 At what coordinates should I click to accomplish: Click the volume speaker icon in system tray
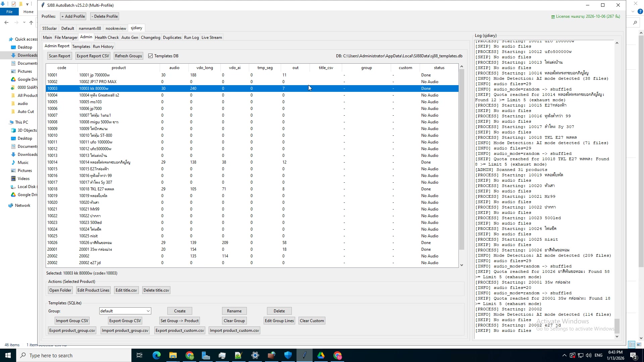coord(588,355)
